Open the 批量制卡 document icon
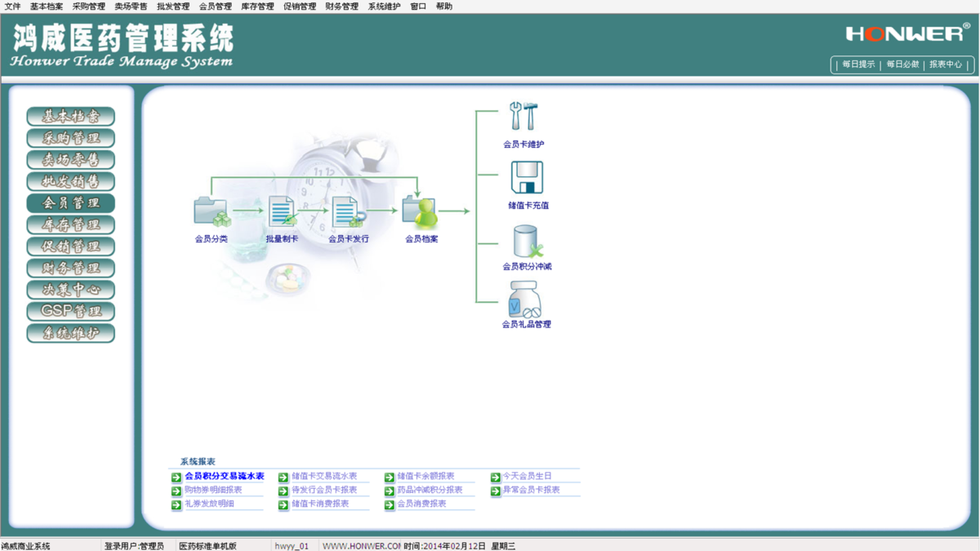980x551 pixels. point(282,211)
